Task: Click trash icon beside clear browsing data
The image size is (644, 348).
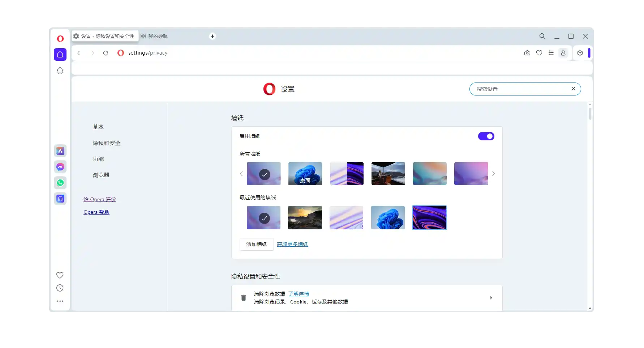Action: pyautogui.click(x=244, y=298)
